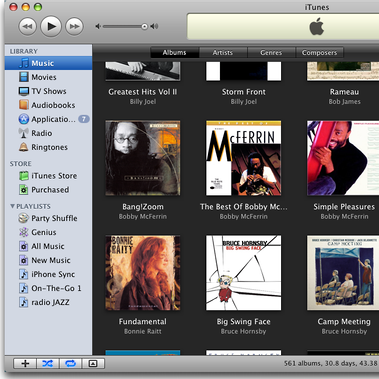Toggle shuffle playback

[x=47, y=364]
